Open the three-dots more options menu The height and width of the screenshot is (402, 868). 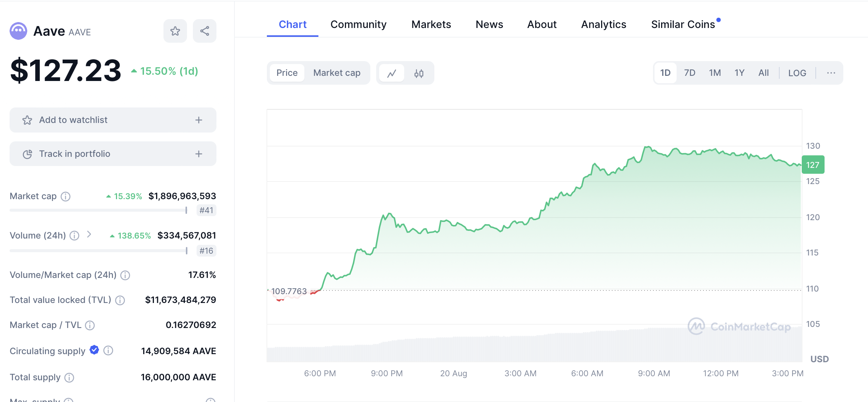coord(831,73)
